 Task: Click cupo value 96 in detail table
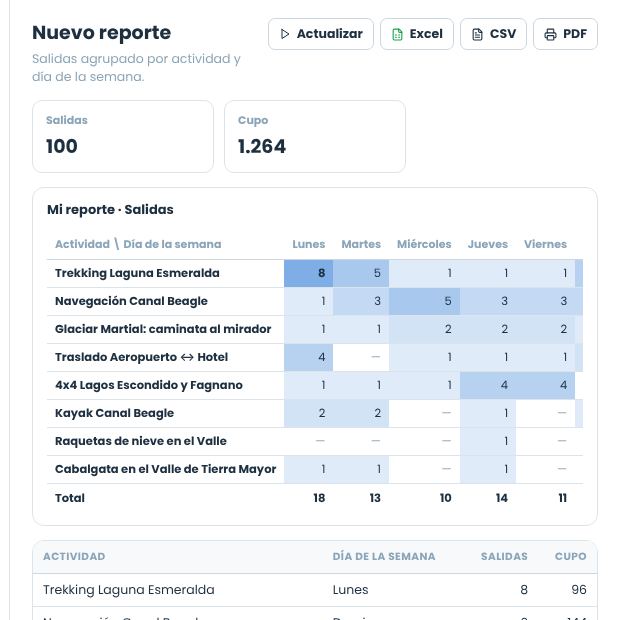[579, 590]
